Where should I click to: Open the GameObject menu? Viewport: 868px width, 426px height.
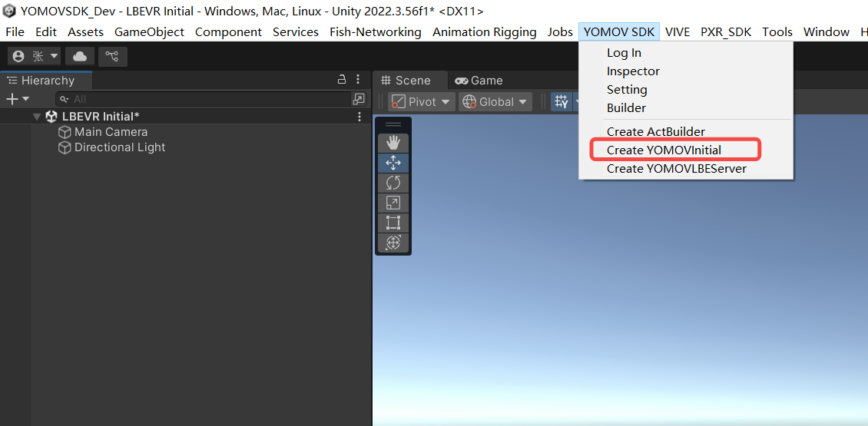(150, 32)
